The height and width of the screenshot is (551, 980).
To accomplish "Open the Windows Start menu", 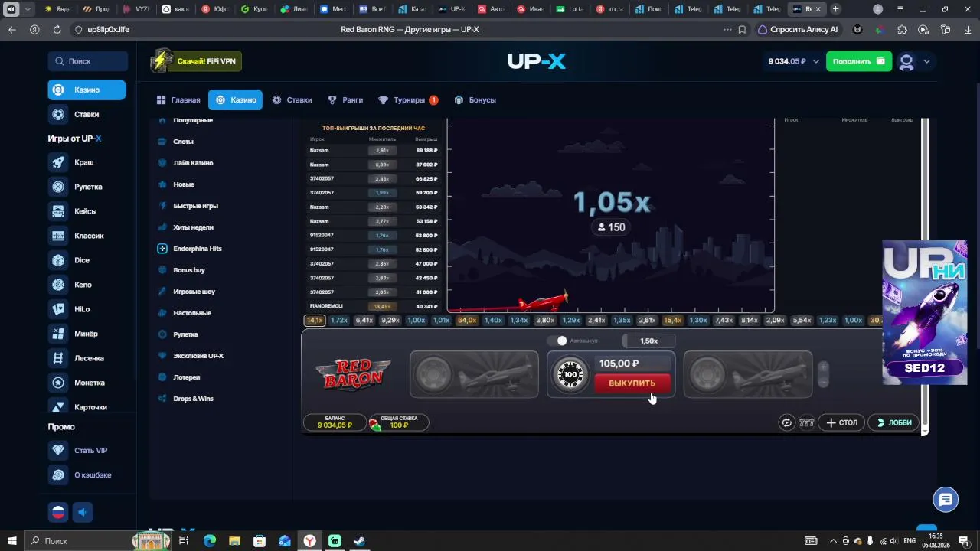I will tap(11, 541).
